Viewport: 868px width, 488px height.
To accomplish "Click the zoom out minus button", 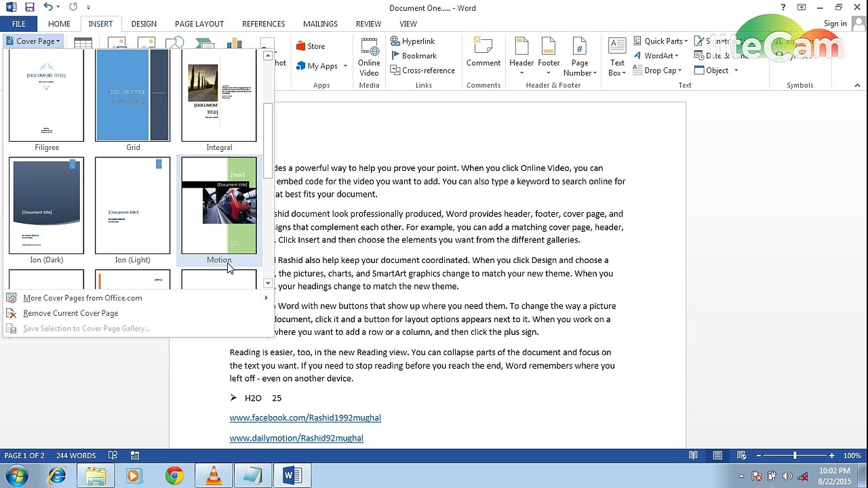I will coord(759,455).
